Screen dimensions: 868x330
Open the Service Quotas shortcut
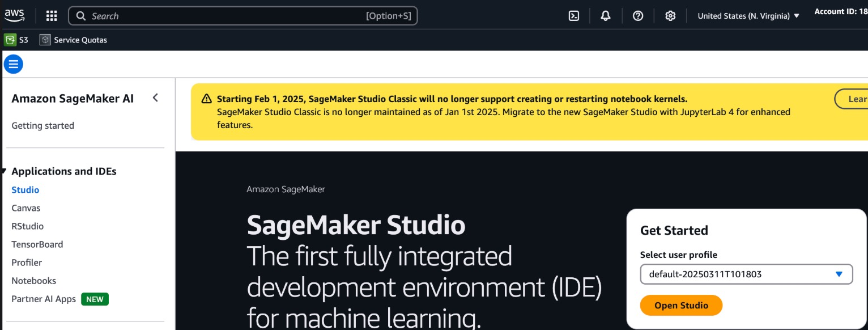[74, 40]
